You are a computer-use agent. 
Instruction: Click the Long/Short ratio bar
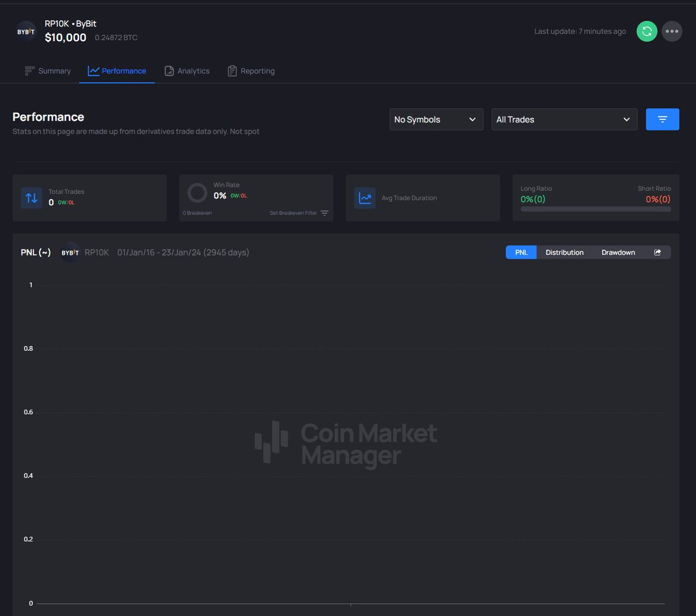point(596,209)
